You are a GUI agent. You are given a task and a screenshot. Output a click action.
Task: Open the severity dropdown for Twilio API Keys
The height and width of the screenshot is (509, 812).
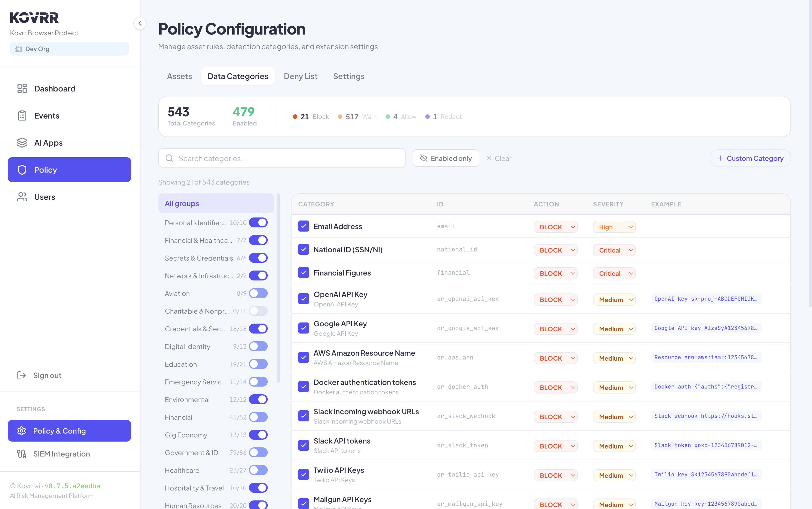pos(614,475)
